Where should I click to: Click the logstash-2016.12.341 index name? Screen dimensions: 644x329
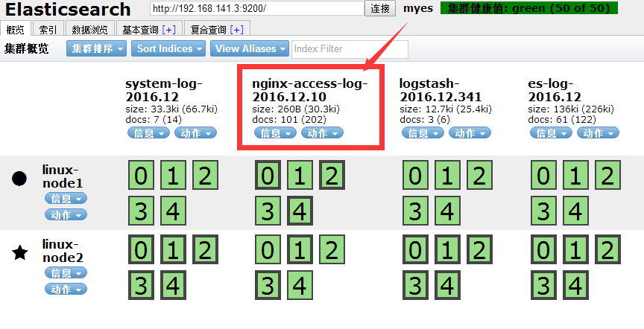click(x=440, y=90)
